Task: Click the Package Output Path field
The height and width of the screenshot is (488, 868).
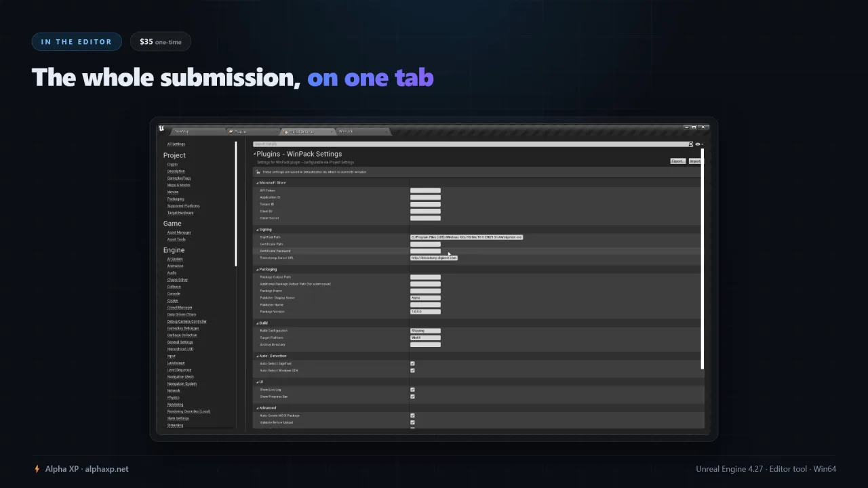Action: [425, 277]
